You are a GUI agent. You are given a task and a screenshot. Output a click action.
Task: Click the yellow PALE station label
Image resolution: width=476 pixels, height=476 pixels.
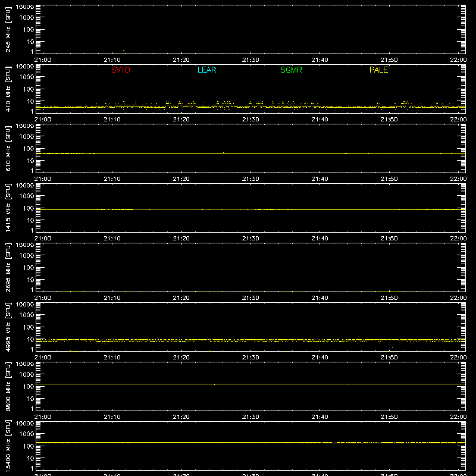tap(378, 70)
